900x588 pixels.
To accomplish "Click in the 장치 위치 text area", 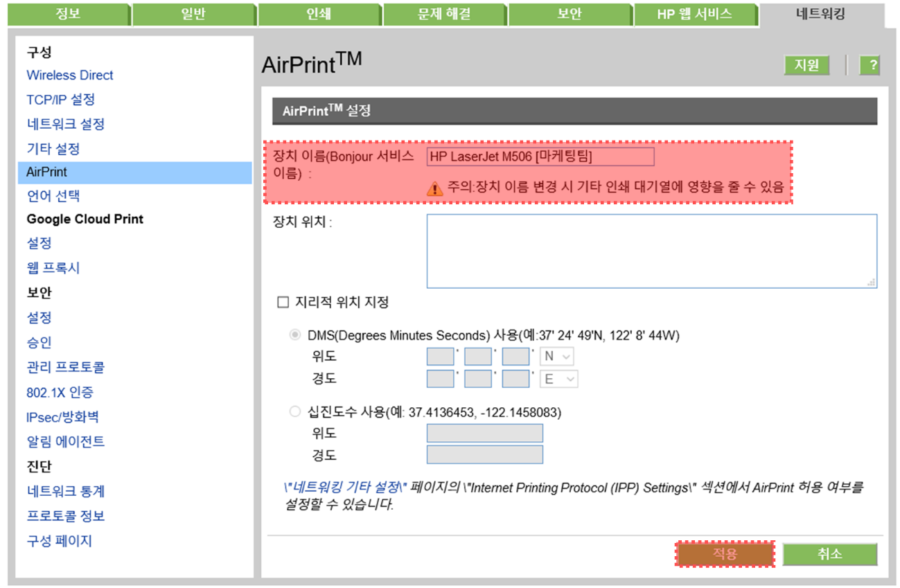I will tap(652, 251).
